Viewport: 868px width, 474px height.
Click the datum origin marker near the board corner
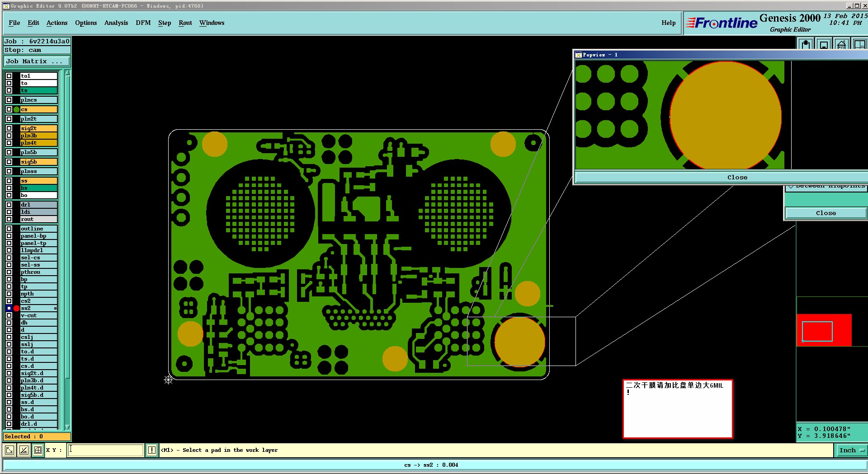pos(168,380)
